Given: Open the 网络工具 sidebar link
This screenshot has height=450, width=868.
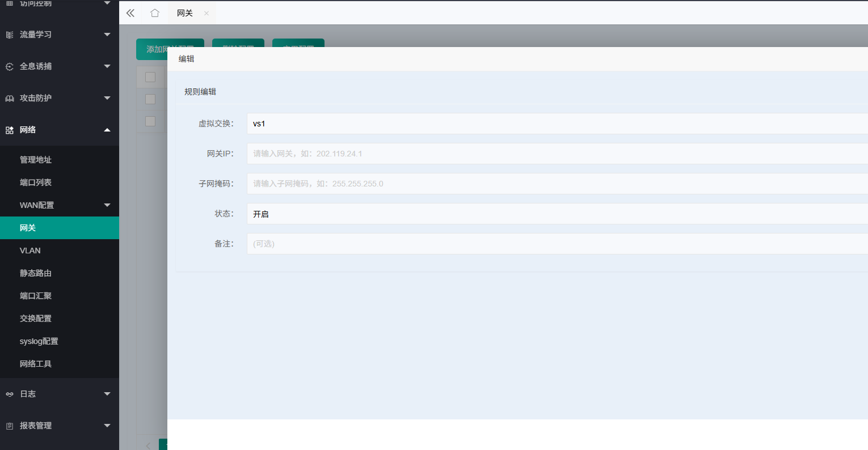Looking at the screenshot, I should click(36, 364).
